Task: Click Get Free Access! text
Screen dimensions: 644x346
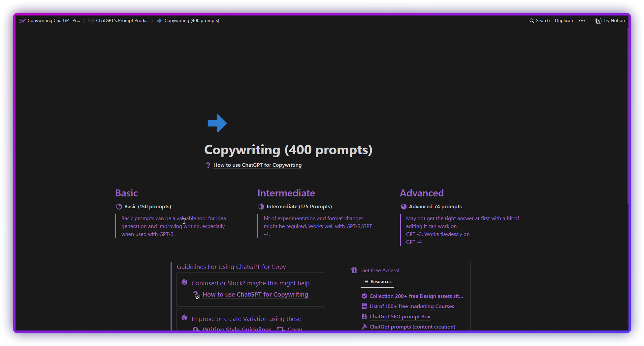Action: [380, 271]
